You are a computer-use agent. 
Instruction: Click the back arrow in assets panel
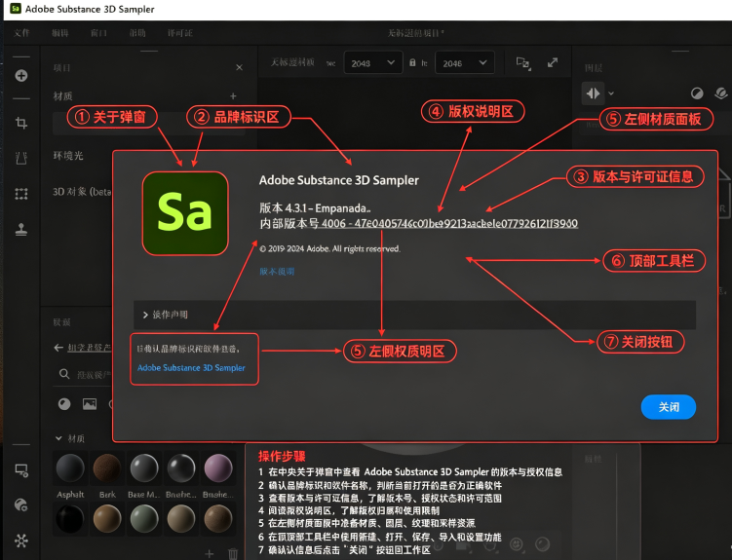point(58,348)
